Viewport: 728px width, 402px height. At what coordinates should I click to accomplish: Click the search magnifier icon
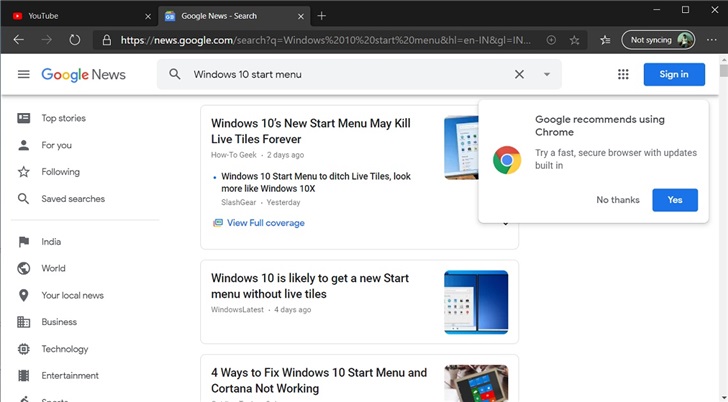[175, 74]
